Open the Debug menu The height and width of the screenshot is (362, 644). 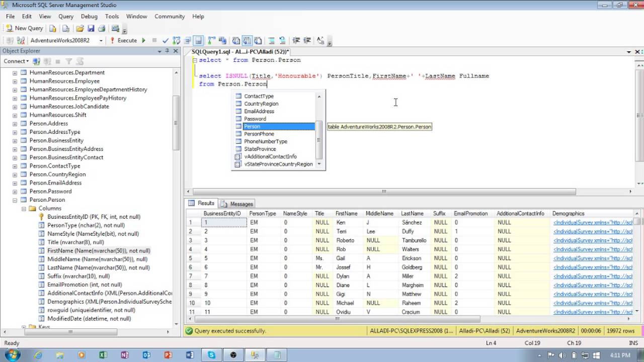89,17
